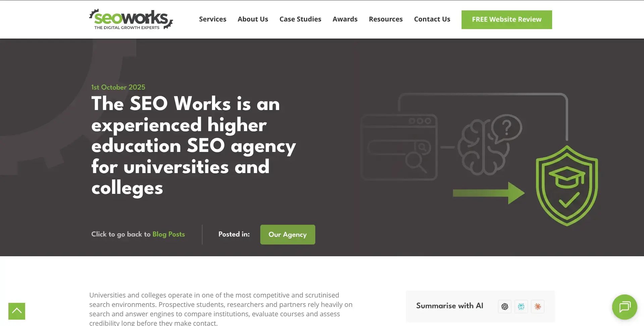Click the Claude summarise icon
This screenshot has width=644, height=326.
point(538,306)
